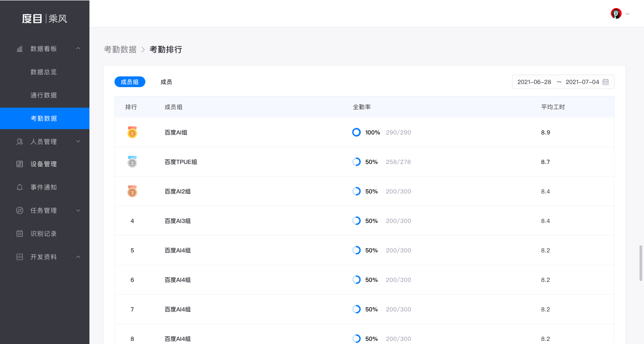This screenshot has height=344, width=644.
Task: Click the 全勤率 column header
Action: (362, 107)
